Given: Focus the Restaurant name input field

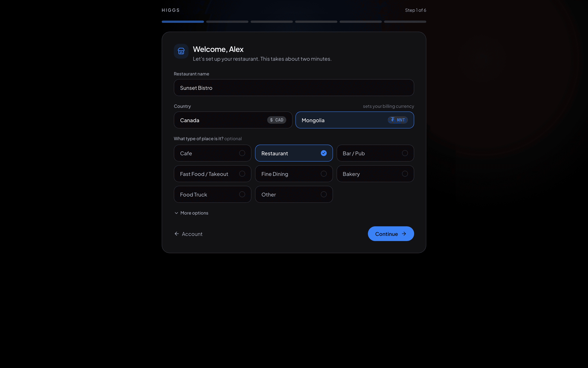Looking at the screenshot, I should [x=294, y=88].
